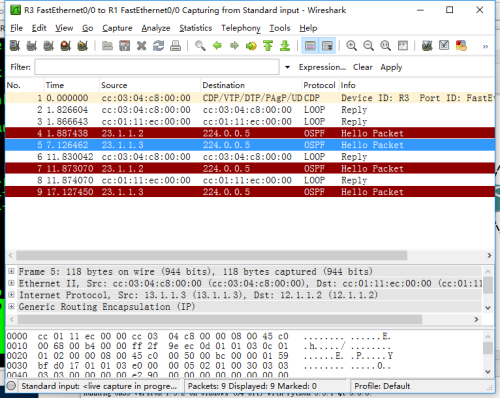Close the capture file X icon
Image resolution: width=500 pixels, height=398 pixels.
click(141, 45)
